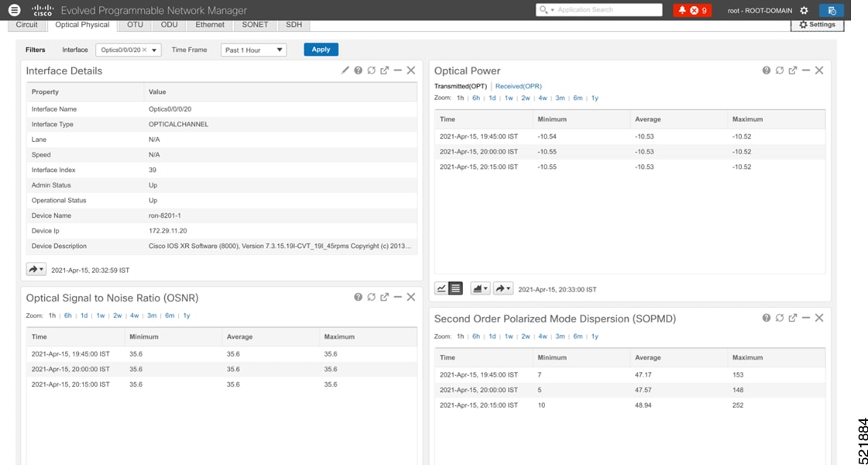Switch to the Ethernet tab
Image resolution: width=868 pixels, height=465 pixels.
click(210, 24)
